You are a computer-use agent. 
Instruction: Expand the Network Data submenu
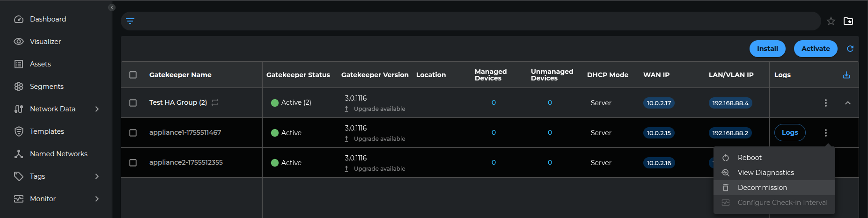pos(97,109)
